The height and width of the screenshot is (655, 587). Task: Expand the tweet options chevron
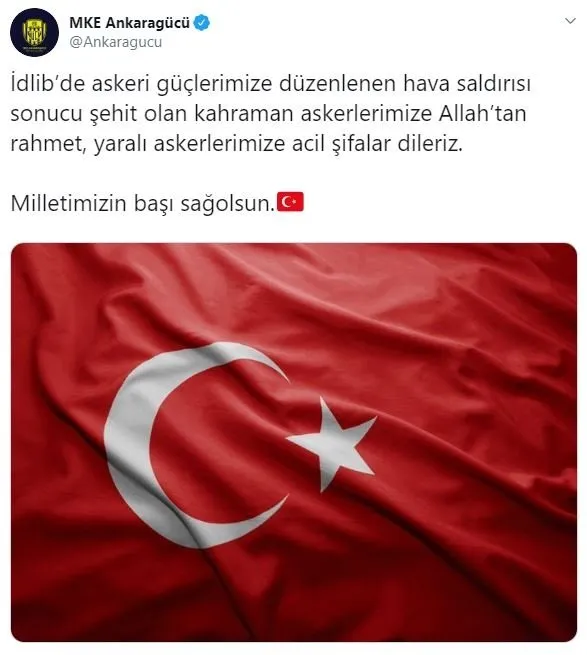(x=570, y=21)
